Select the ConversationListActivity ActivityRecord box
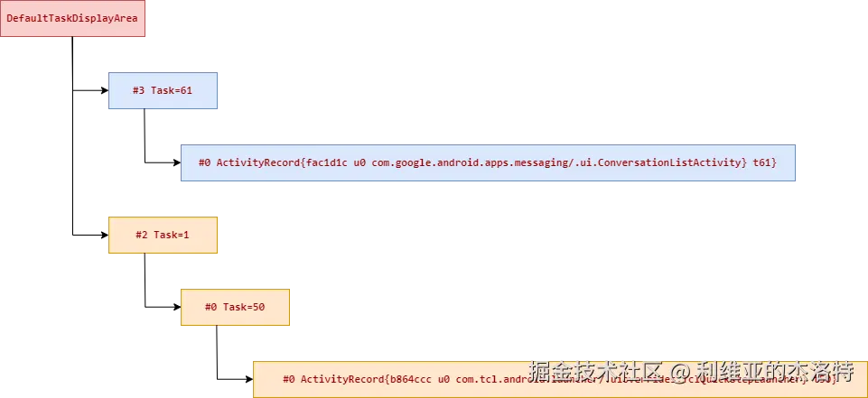868x398 pixels. [489, 163]
